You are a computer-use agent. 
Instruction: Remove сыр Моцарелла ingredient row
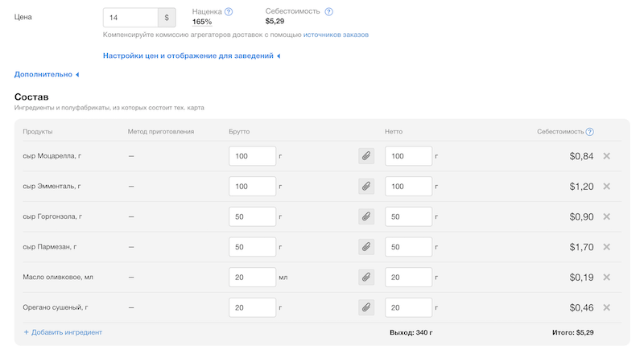click(607, 156)
